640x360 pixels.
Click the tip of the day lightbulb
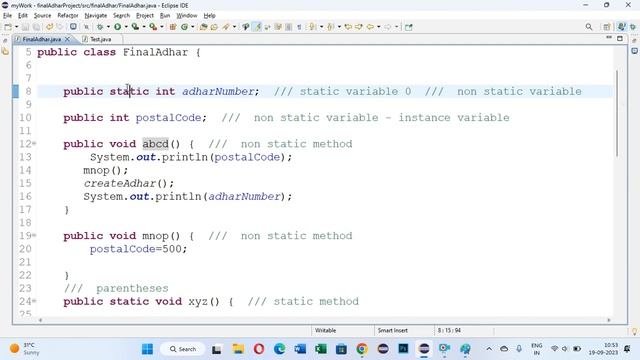point(634,331)
